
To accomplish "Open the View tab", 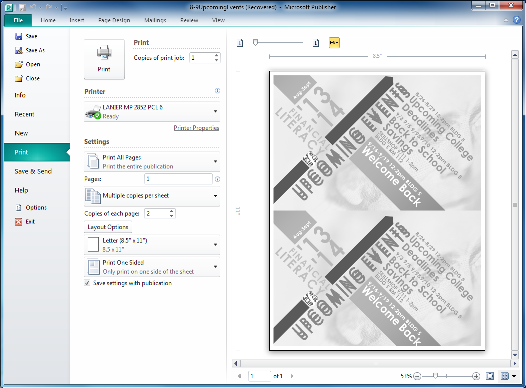I will 218,20.
